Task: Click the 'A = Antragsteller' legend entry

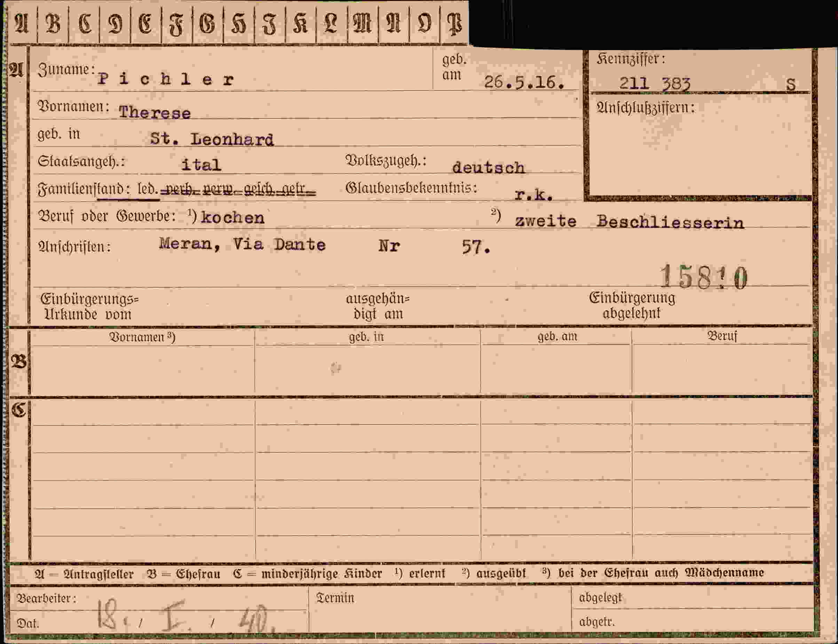Action: tap(84, 574)
